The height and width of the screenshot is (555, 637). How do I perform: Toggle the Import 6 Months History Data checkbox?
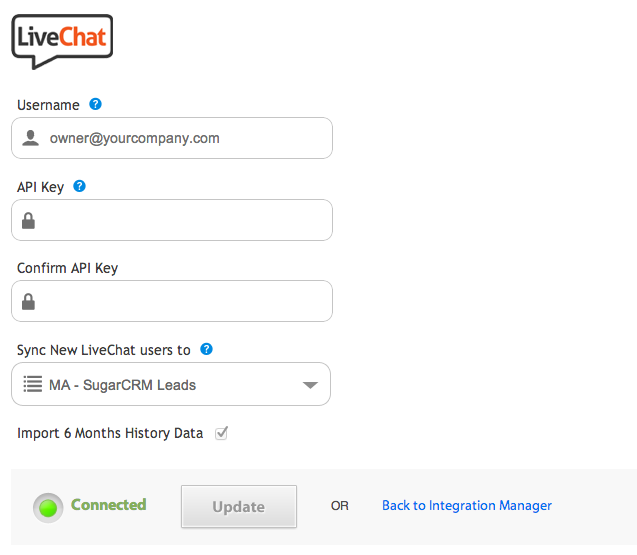tap(221, 433)
